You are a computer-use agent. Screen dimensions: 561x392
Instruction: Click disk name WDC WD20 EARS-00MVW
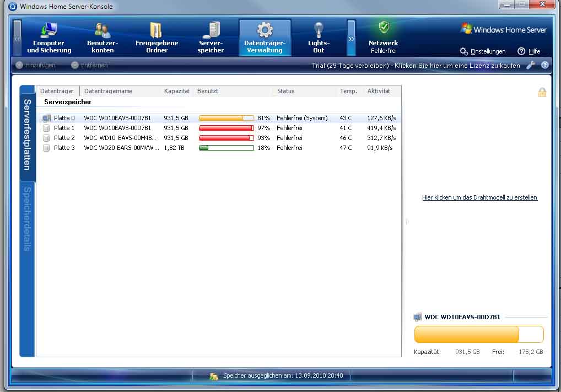tap(121, 148)
